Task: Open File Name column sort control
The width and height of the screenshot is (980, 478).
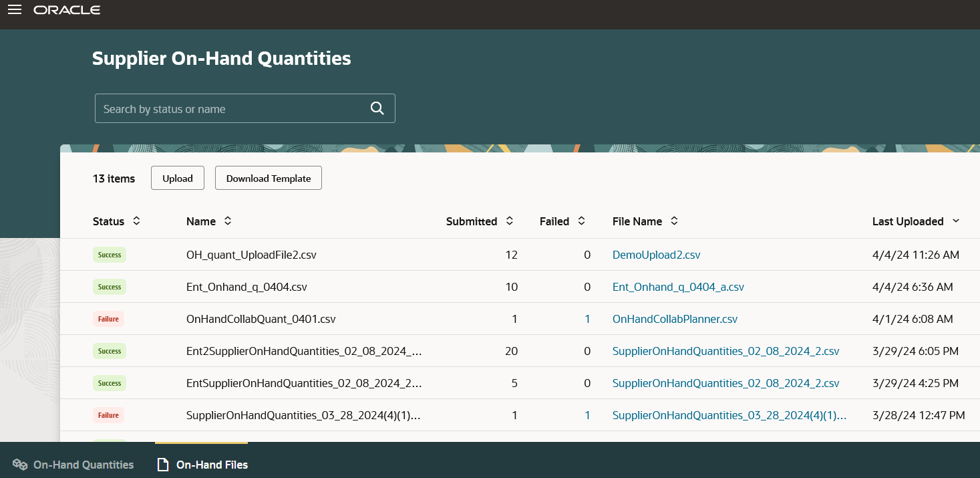Action: [673, 221]
